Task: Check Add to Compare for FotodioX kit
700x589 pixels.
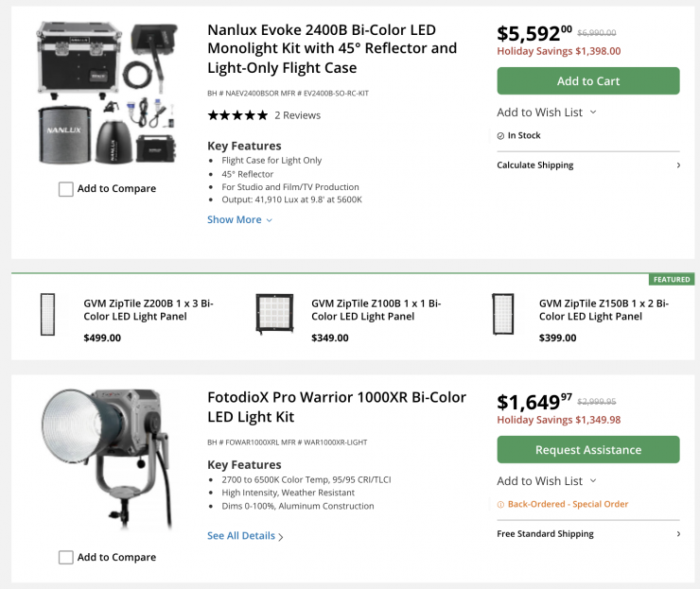Action: tap(66, 558)
